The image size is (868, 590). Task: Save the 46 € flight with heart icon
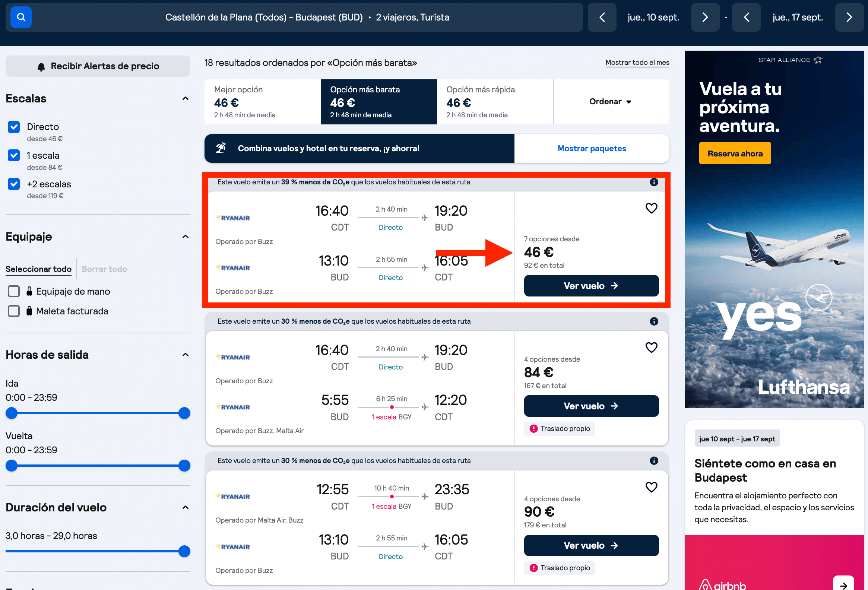(x=652, y=208)
